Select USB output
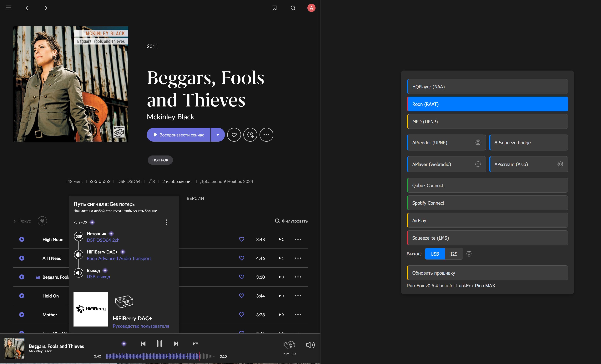601x364 pixels. pyautogui.click(x=434, y=254)
